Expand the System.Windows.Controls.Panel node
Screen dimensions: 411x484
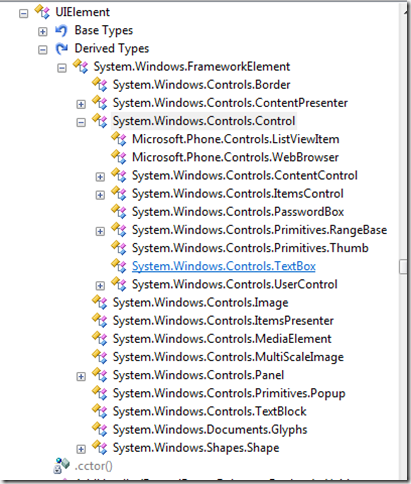coord(81,377)
